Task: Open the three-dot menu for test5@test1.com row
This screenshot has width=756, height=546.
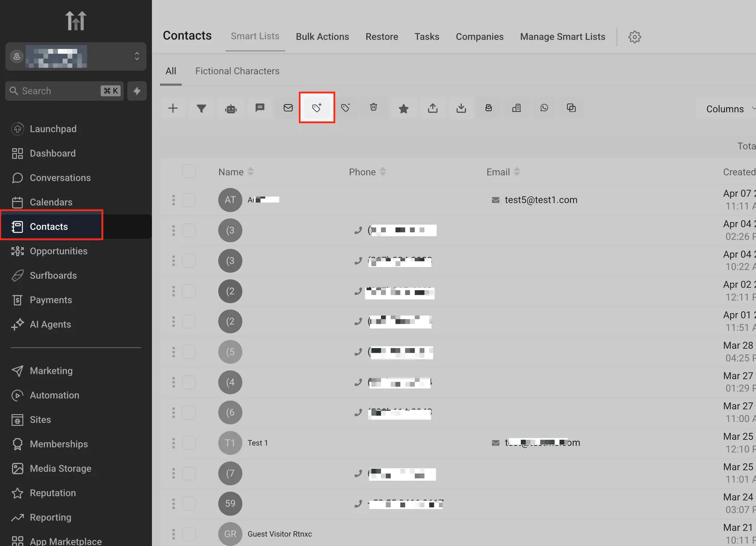Action: (x=173, y=200)
